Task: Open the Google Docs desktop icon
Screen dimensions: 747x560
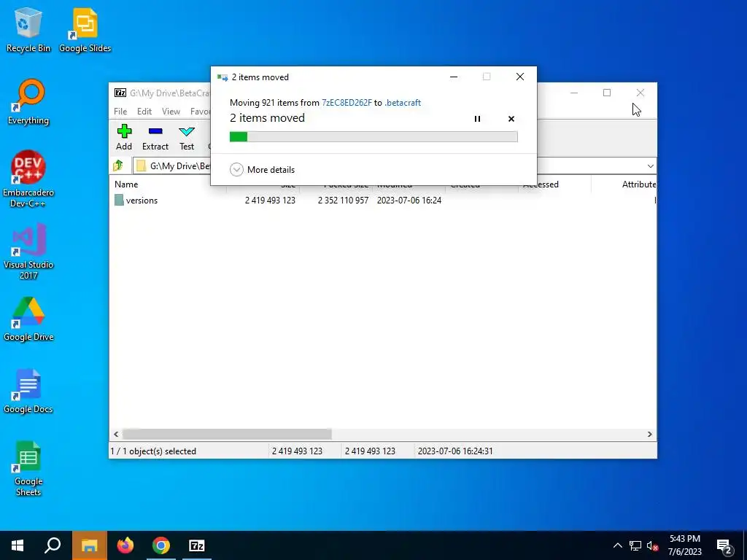Action: click(x=28, y=392)
